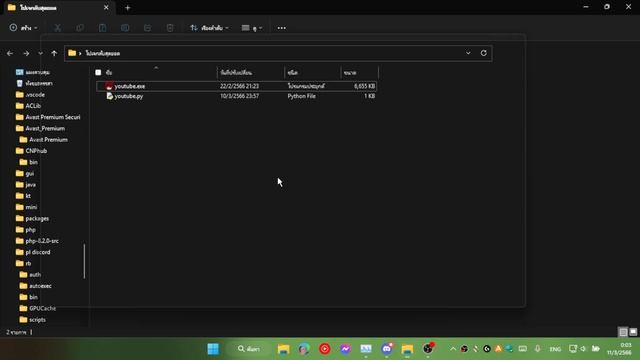
Task: Tick the select-all checkbox in header
Action: point(98,73)
